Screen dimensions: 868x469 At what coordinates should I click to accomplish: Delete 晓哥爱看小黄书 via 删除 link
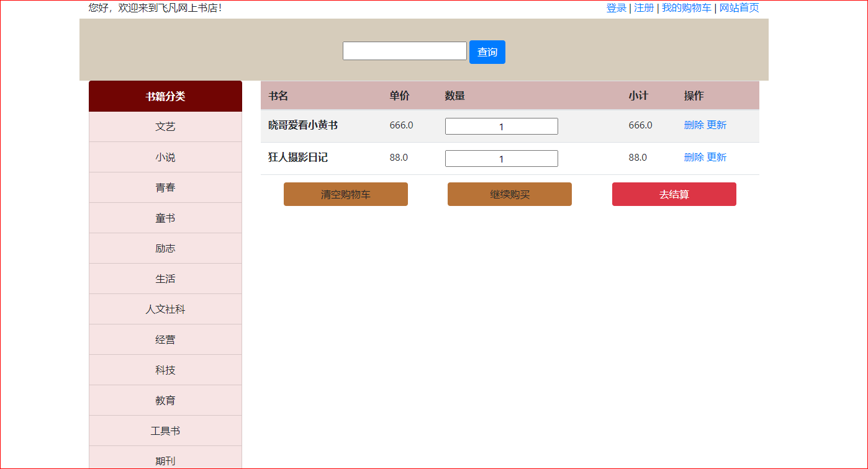tap(694, 125)
